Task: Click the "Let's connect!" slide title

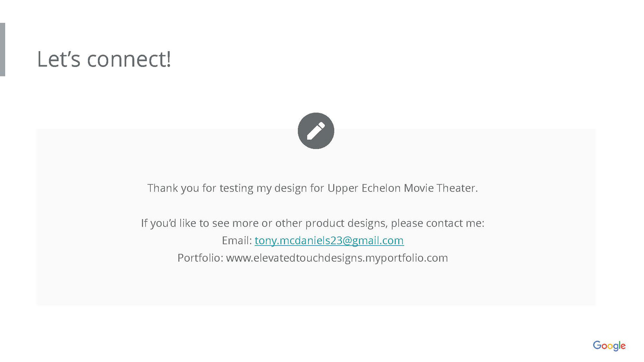Action: tap(104, 59)
